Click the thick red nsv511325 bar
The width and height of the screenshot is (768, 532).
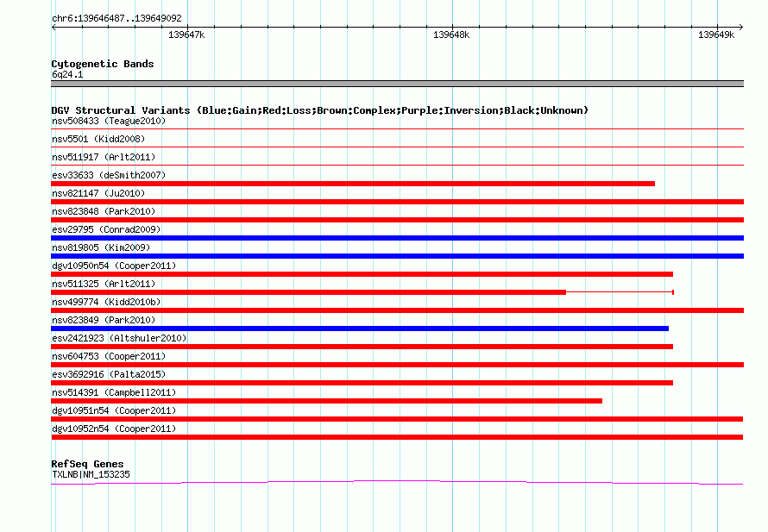(x=309, y=292)
